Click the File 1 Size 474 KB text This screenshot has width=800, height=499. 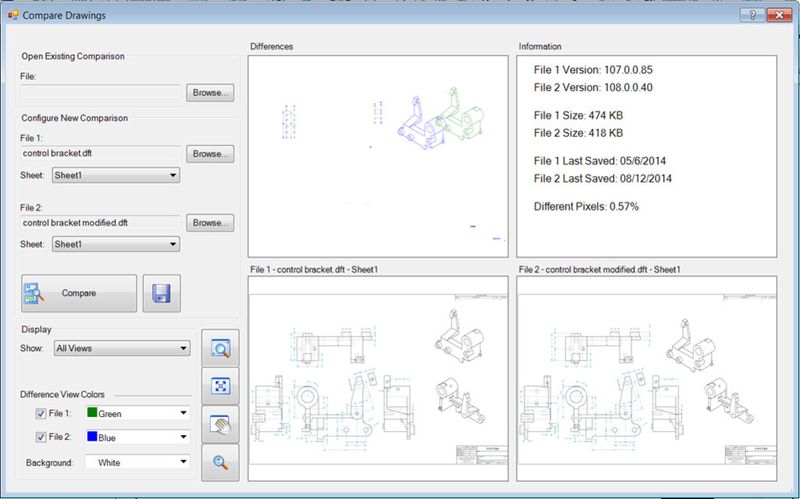coord(578,115)
